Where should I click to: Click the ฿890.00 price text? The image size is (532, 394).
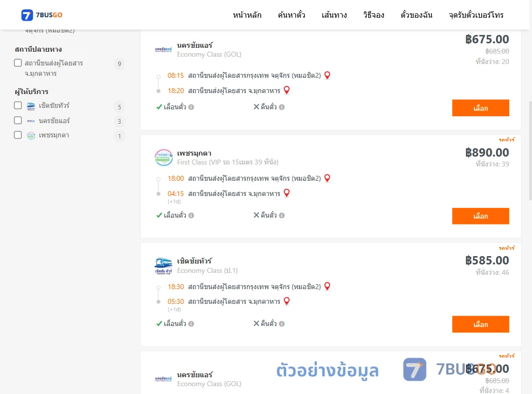[x=487, y=152]
